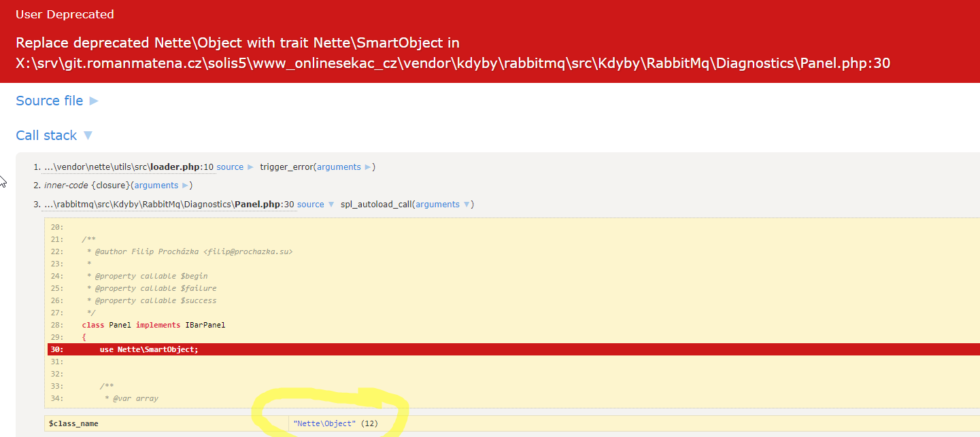
Task: Click highlighted line 30 use Nette\SmartObject
Action: pos(513,349)
